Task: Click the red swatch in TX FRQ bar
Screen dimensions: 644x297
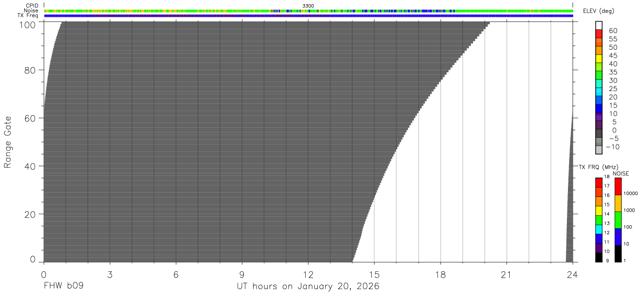Action: (x=599, y=182)
